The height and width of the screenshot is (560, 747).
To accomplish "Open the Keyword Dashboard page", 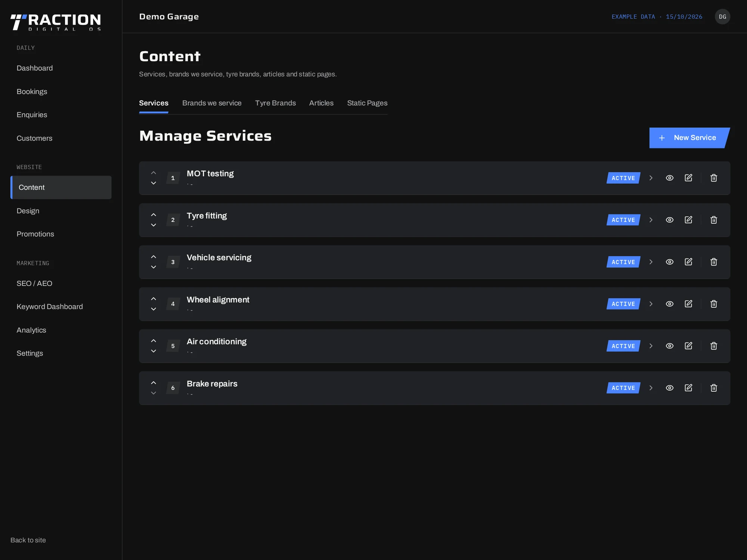I will pos(61,307).
